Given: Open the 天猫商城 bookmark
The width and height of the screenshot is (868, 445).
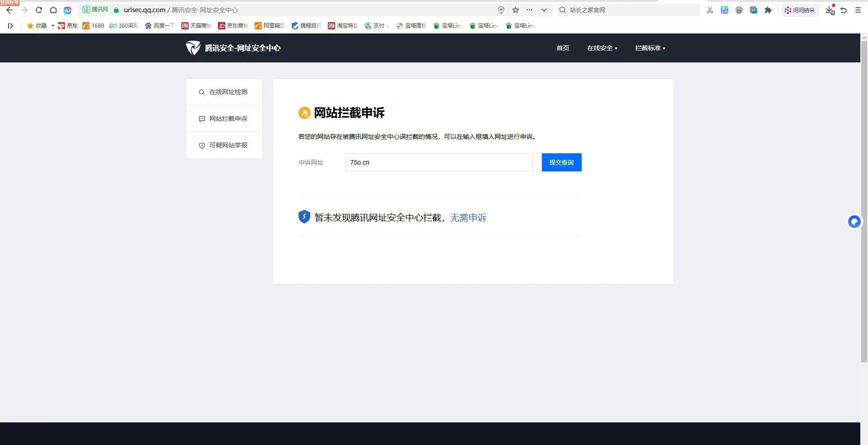Looking at the screenshot, I should 196,26.
